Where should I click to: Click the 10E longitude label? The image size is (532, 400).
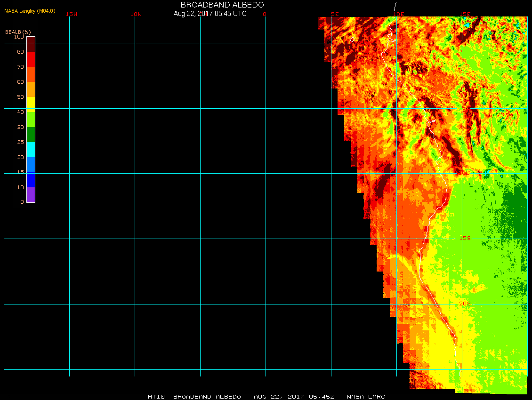399,14
